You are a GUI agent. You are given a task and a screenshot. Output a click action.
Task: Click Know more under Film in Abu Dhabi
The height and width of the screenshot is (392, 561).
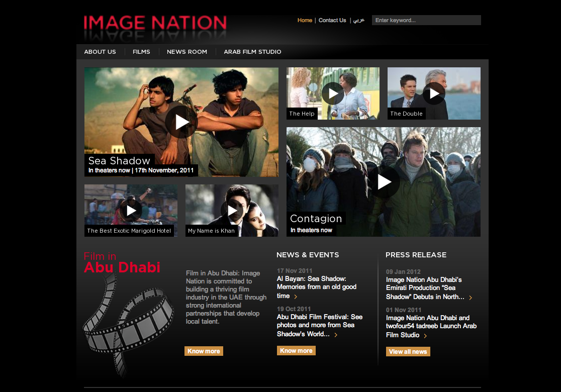[x=204, y=351]
